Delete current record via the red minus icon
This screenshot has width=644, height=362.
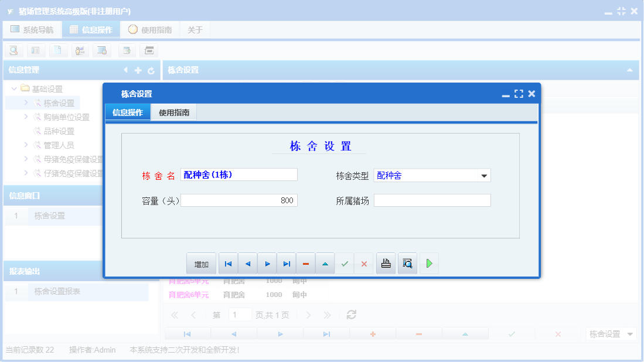pos(305,263)
